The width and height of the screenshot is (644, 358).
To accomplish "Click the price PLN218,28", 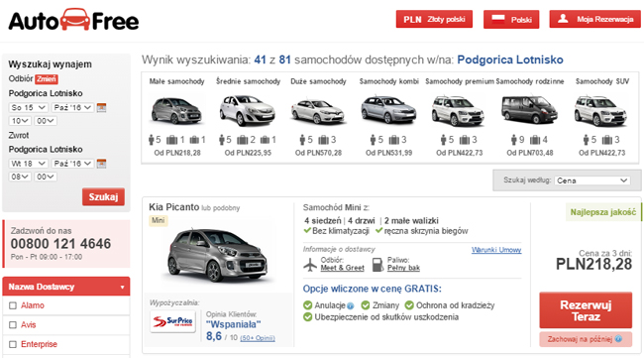I will 593,265.
